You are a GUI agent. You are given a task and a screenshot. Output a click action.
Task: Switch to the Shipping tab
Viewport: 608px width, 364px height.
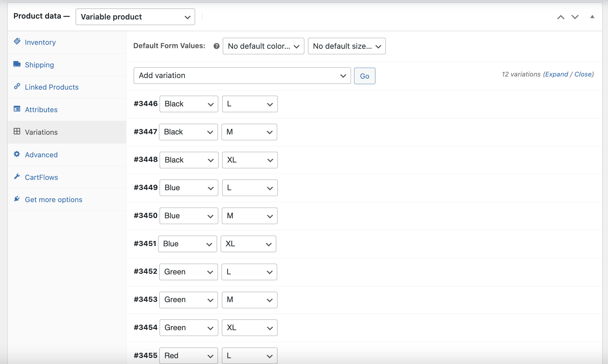click(39, 65)
